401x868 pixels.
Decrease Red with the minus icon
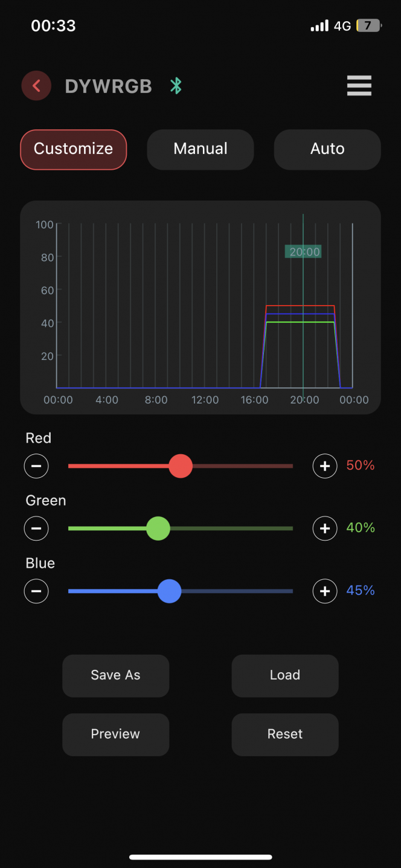click(36, 466)
